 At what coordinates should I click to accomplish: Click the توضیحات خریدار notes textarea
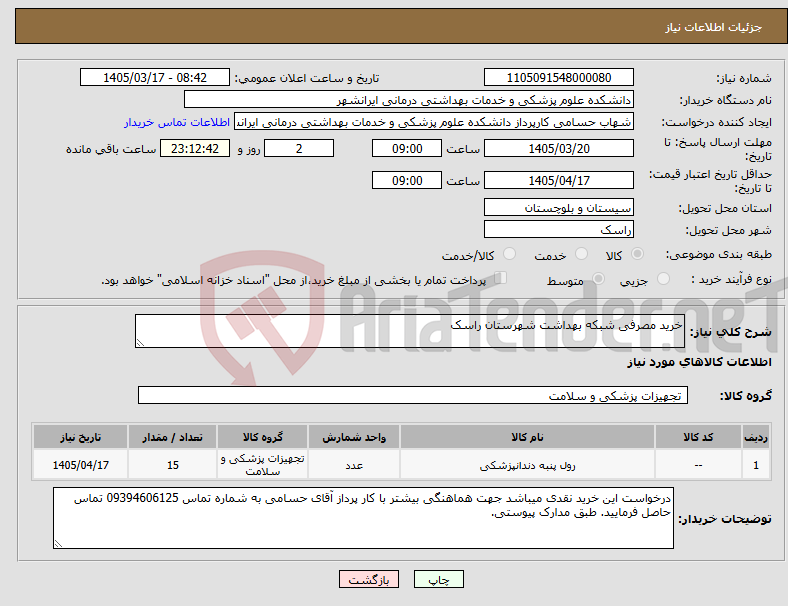click(363, 518)
